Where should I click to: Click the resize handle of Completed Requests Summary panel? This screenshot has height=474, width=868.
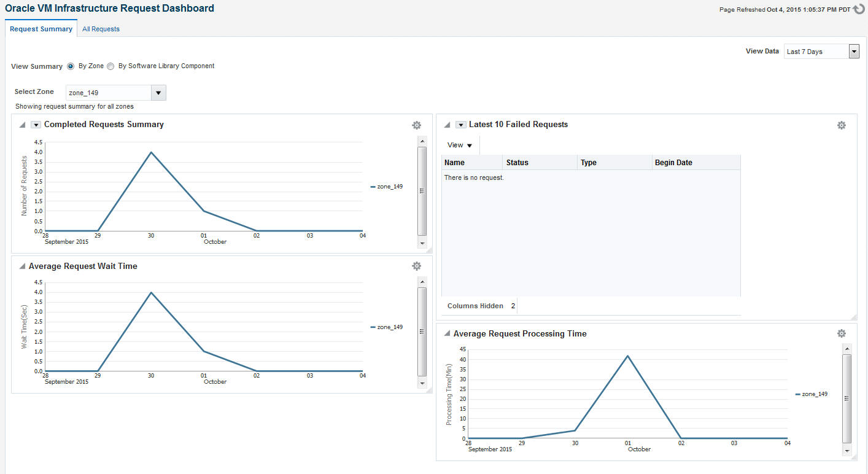click(x=429, y=250)
